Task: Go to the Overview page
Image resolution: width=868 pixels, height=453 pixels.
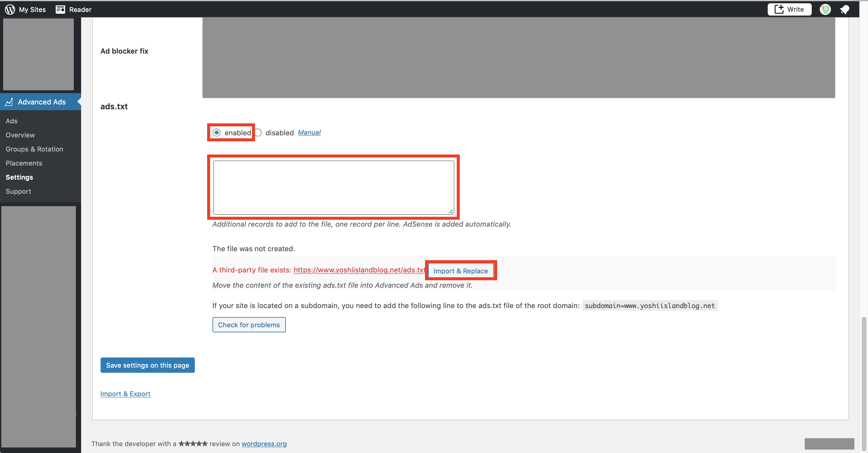Action: 20,135
